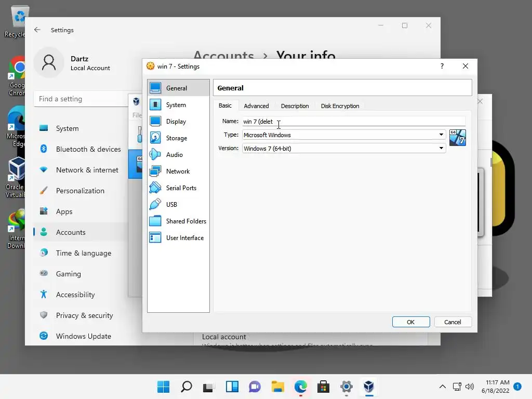This screenshot has height=399, width=532.
Task: Select General category icon in VM settings
Action: pyautogui.click(x=155, y=88)
